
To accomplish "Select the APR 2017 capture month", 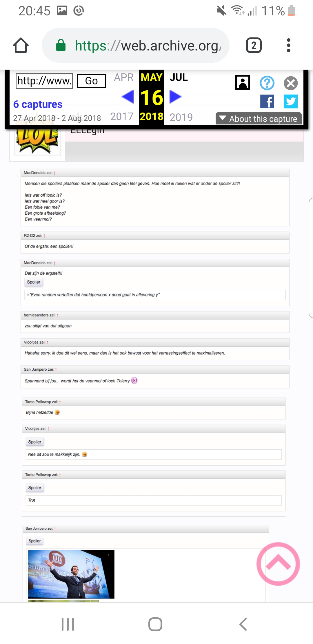I will [x=123, y=77].
